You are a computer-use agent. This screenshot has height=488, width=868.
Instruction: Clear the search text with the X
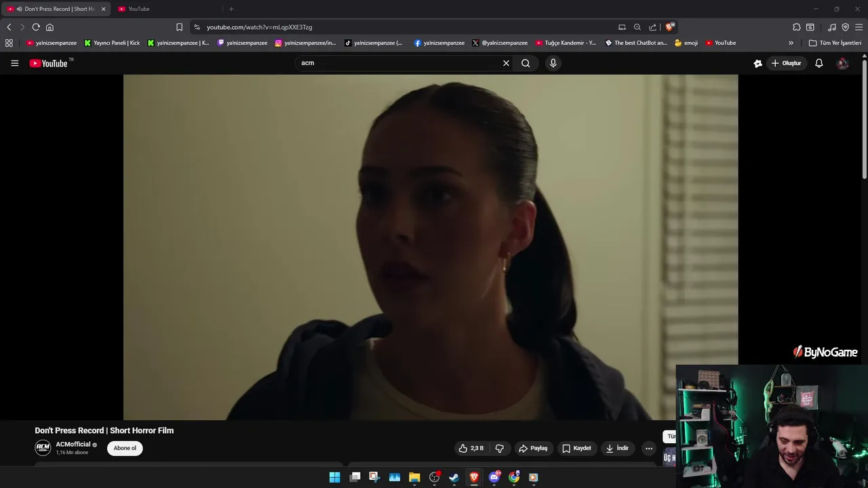[506, 63]
